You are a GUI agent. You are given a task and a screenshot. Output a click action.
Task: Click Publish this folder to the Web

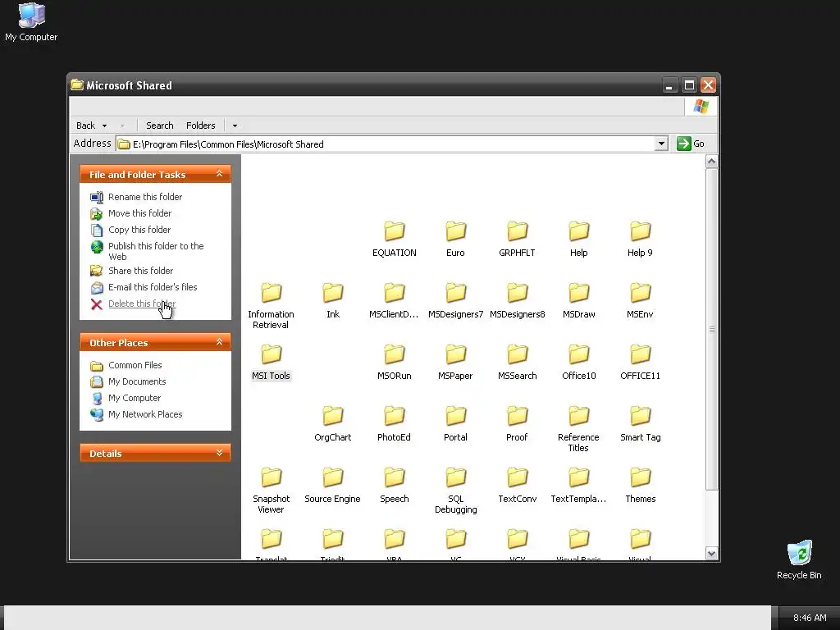pos(156,251)
